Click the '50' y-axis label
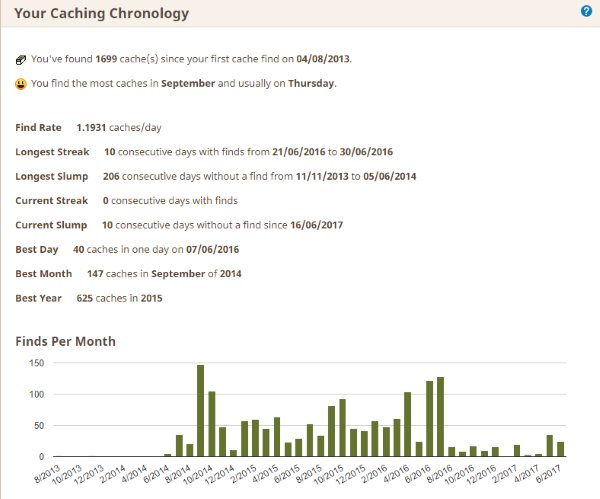 point(39,426)
